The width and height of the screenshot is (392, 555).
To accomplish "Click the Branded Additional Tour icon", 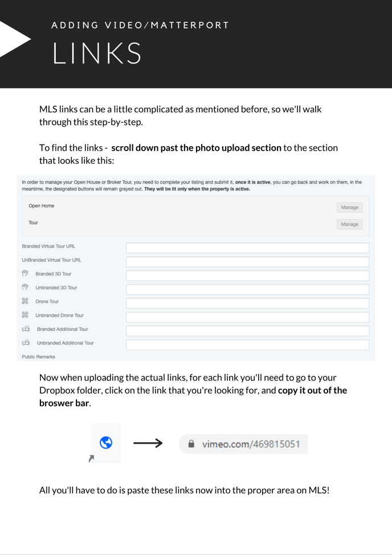I will click(x=26, y=329).
